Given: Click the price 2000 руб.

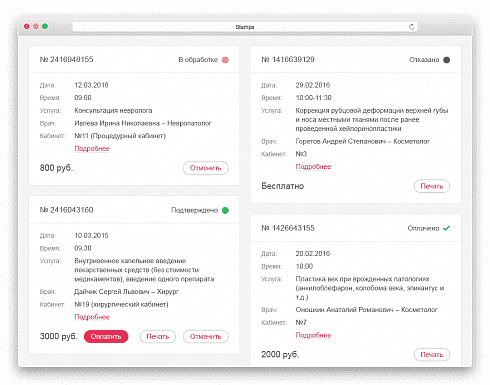Looking at the screenshot, I should (280, 354).
